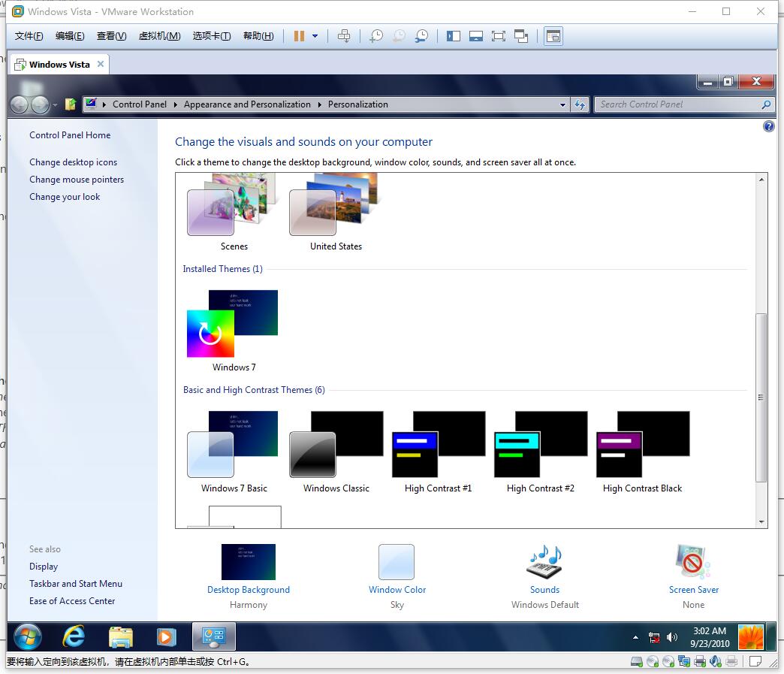Click the theme list scroll-down arrow
This screenshot has height=674, width=784.
[x=761, y=522]
